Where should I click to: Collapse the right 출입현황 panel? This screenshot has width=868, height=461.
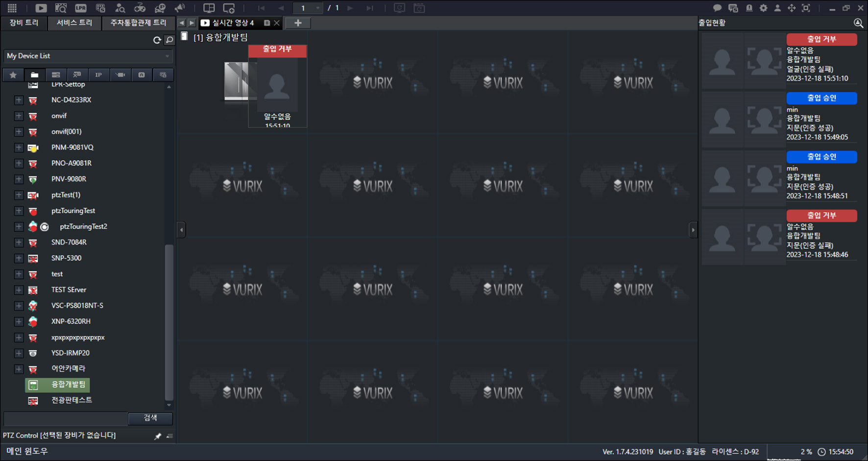(693, 230)
